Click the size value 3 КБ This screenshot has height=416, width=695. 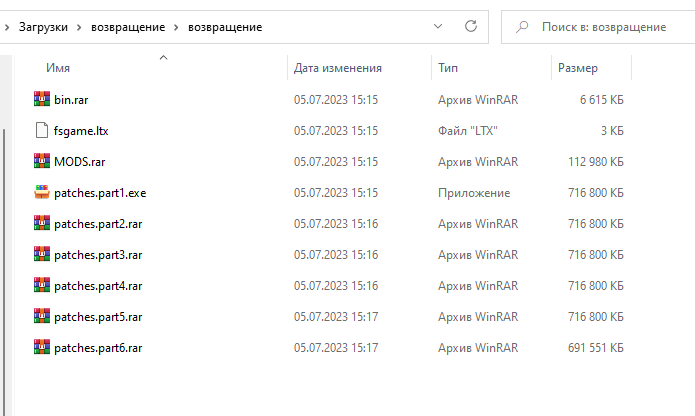[x=612, y=131]
